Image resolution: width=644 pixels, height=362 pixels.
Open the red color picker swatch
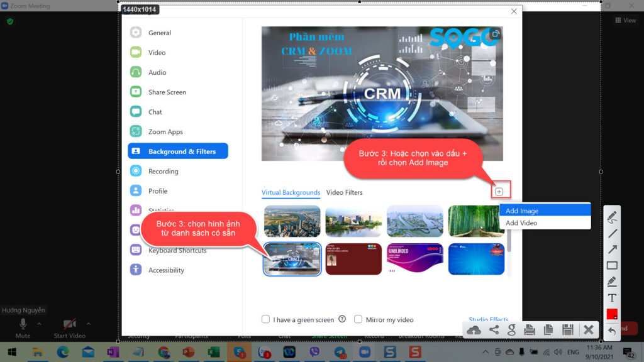tap(612, 314)
